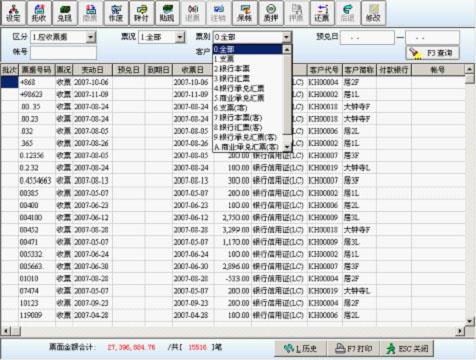Click the F3 查询 search button
476x360 pixels.
(x=432, y=53)
